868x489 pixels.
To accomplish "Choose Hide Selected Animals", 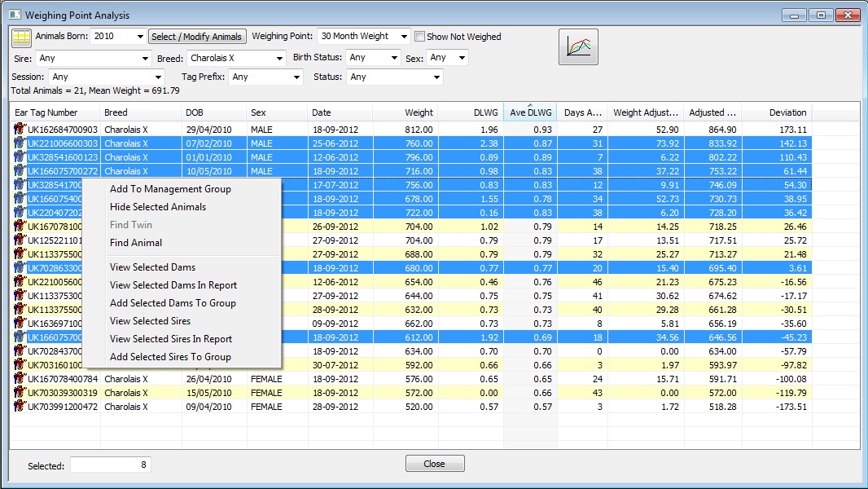I will pyautogui.click(x=158, y=206).
